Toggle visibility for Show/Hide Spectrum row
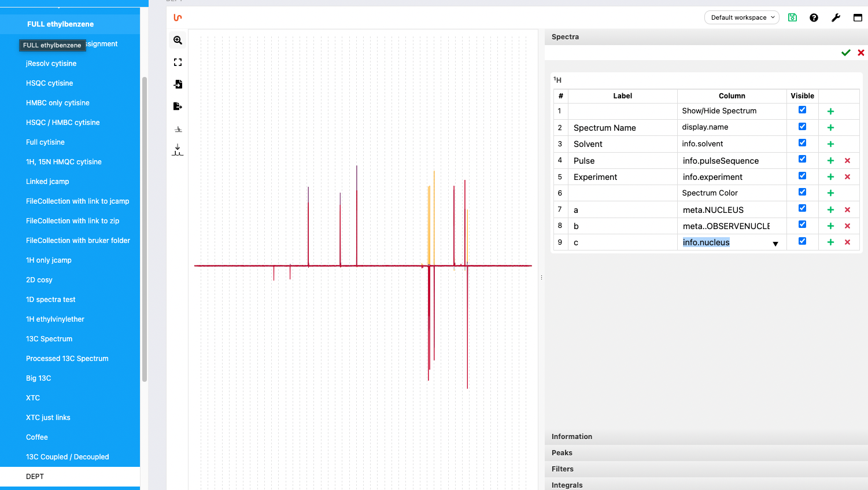The image size is (868, 490). [x=802, y=110]
